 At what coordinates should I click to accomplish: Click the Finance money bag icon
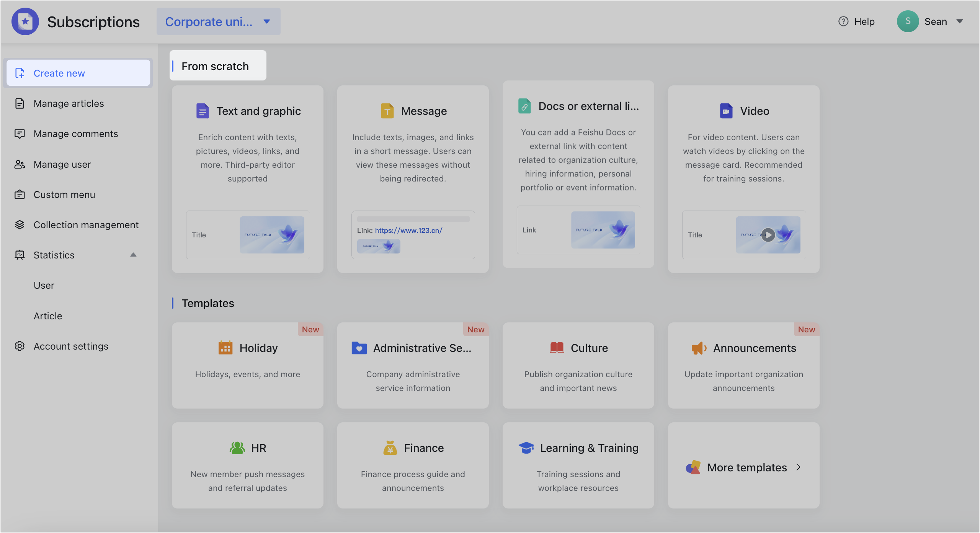[390, 448]
